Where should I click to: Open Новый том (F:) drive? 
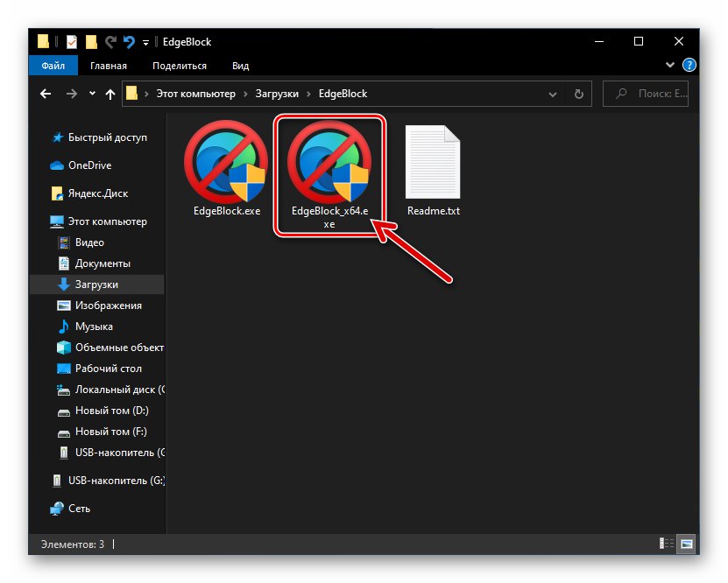(102, 432)
